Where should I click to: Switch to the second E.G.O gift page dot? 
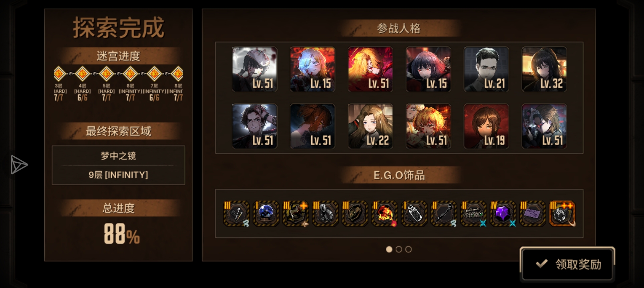pos(399,249)
